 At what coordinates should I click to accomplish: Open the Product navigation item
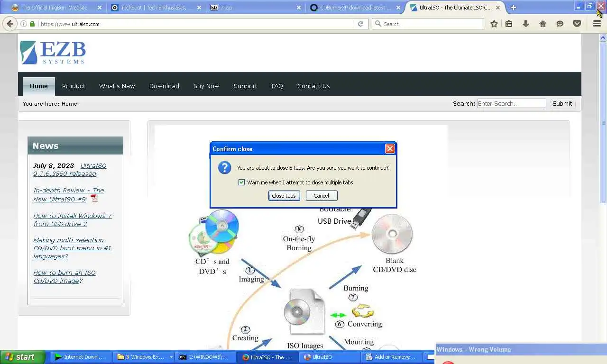(x=74, y=86)
